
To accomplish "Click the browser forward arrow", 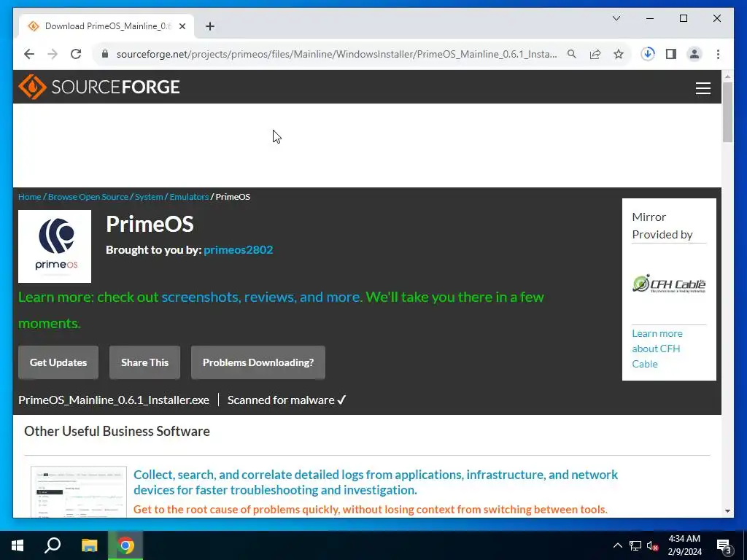I will pyautogui.click(x=53, y=54).
